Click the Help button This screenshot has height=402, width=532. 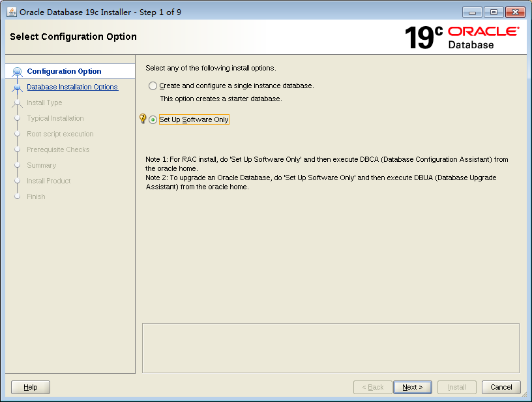30,387
